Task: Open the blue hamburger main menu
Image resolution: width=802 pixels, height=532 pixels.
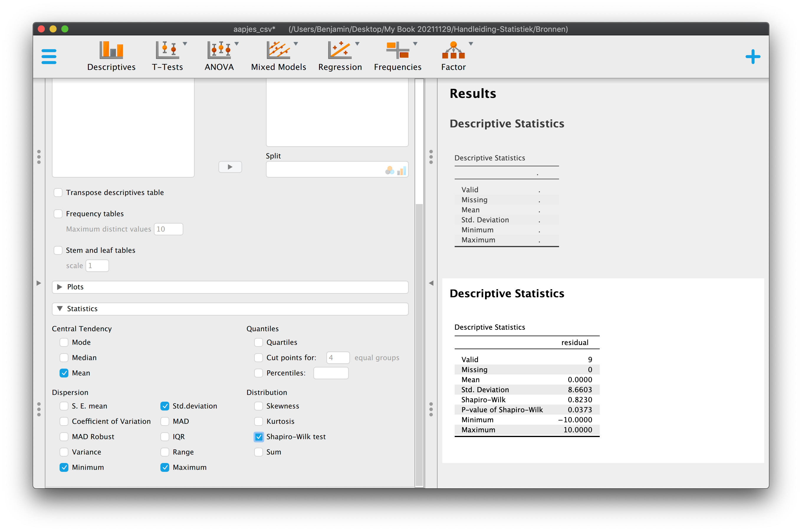Action: tap(49, 56)
